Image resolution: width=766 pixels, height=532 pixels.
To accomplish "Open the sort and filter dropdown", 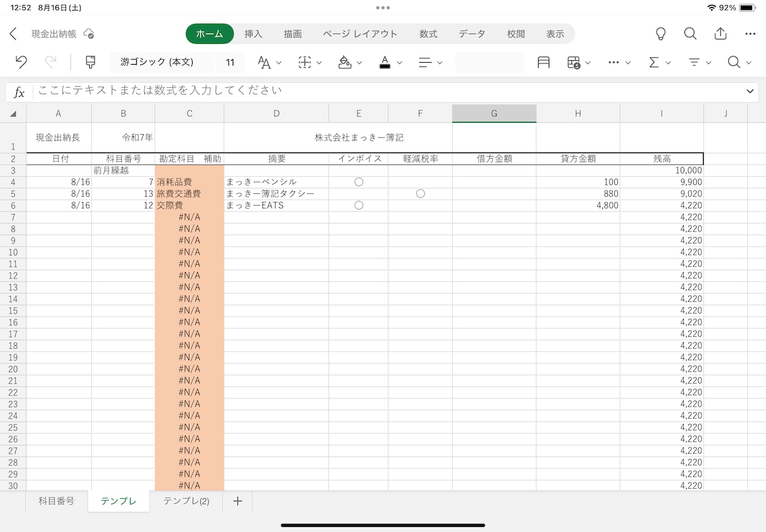I will point(699,62).
